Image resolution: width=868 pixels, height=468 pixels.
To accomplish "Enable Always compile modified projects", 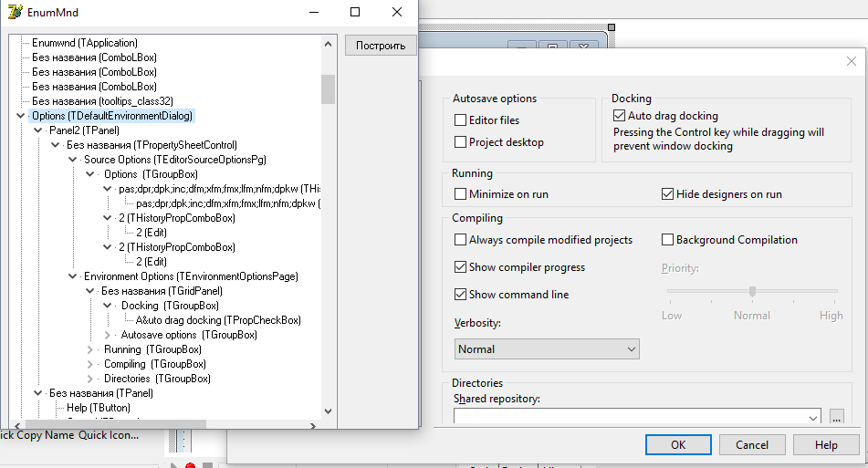I will coord(460,240).
